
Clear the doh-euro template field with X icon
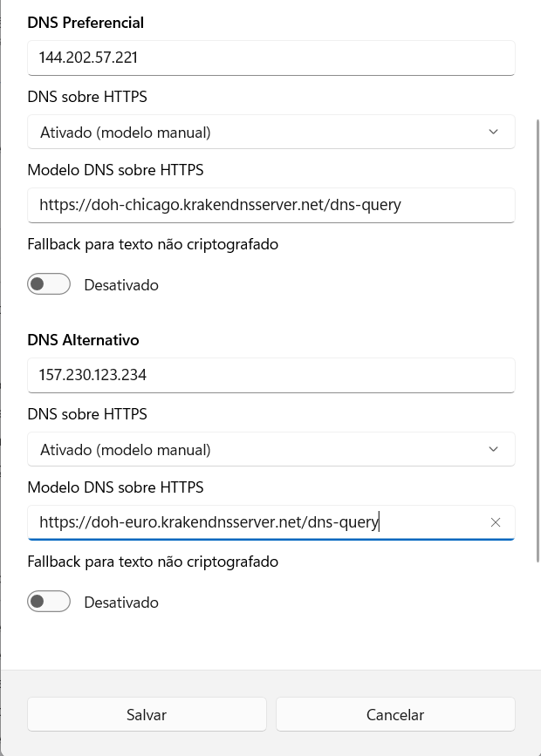click(495, 522)
